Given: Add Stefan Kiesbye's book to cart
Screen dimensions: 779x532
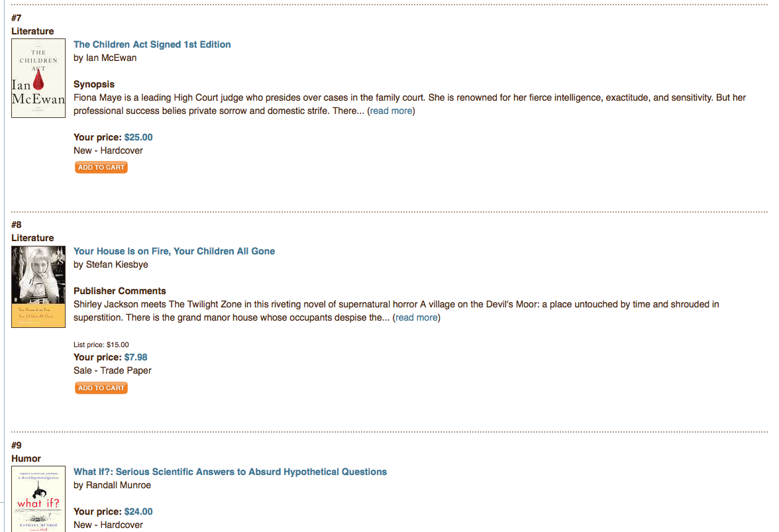Looking at the screenshot, I should [101, 388].
